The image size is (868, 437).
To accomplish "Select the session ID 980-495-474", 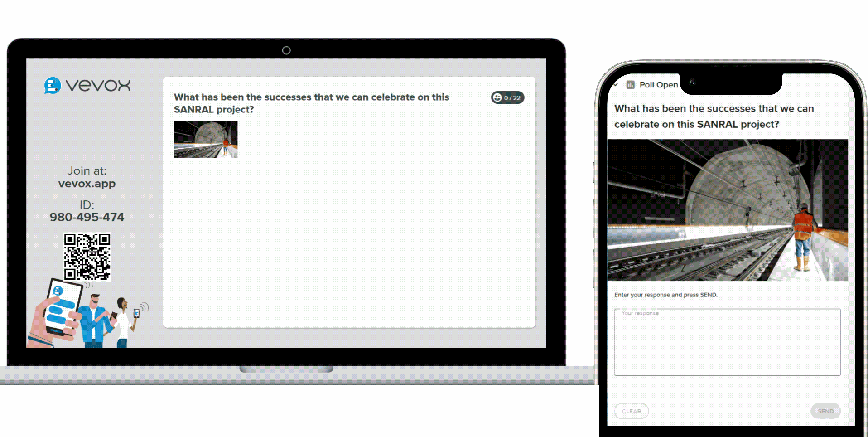I will 87,217.
